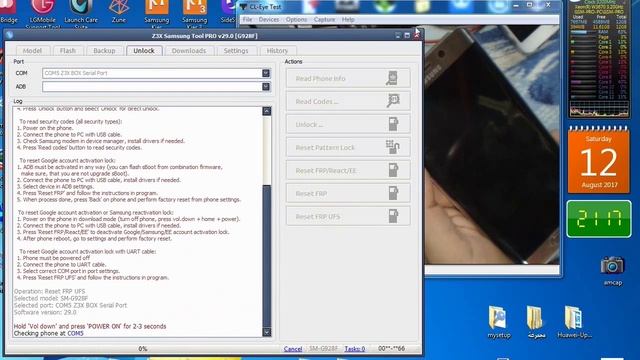Click the Read Codes button
The height and width of the screenshot is (360, 640).
pos(348,101)
